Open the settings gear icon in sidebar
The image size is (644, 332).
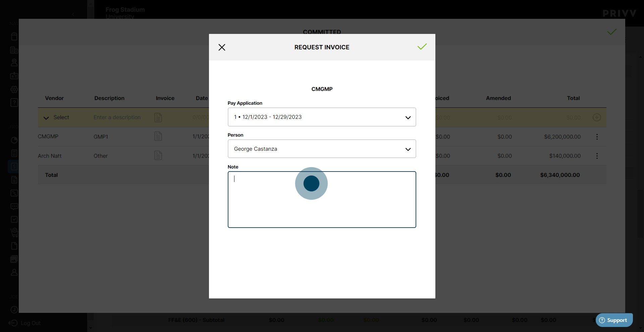(14, 89)
